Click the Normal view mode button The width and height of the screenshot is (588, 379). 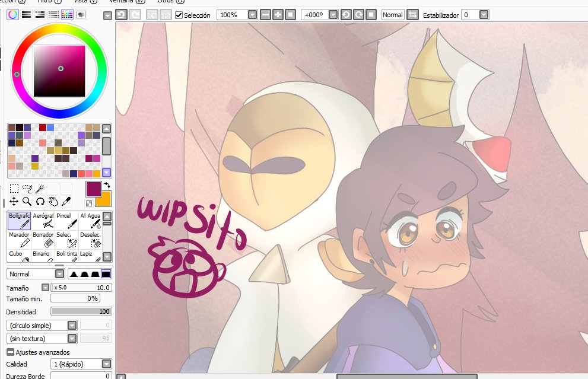[393, 15]
